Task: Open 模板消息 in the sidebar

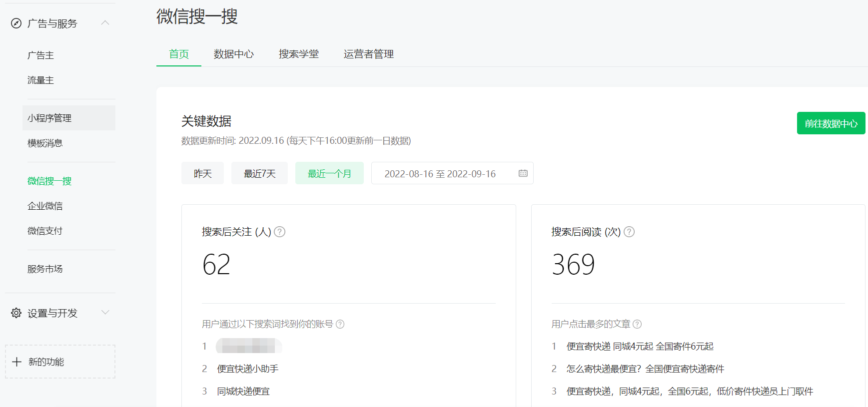Action: point(45,143)
